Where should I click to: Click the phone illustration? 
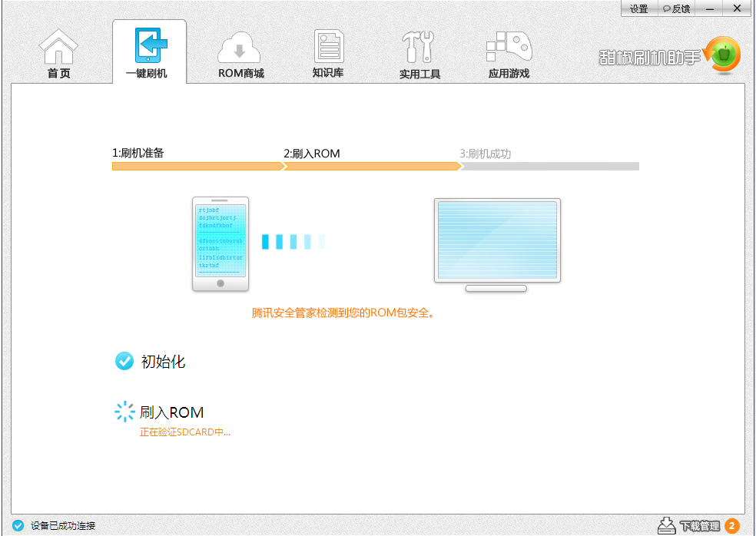[x=220, y=244]
